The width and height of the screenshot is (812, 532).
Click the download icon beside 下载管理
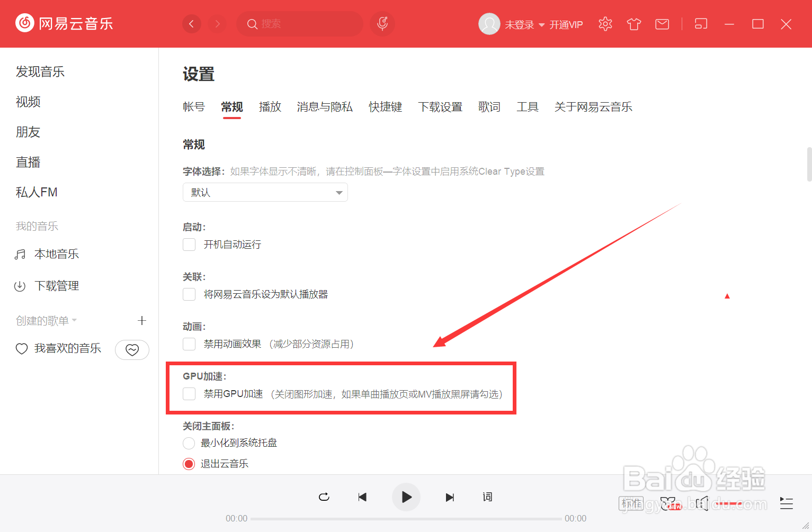(20, 286)
